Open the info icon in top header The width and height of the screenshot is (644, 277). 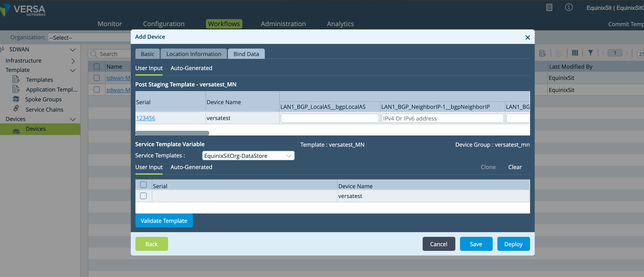pos(569,7)
